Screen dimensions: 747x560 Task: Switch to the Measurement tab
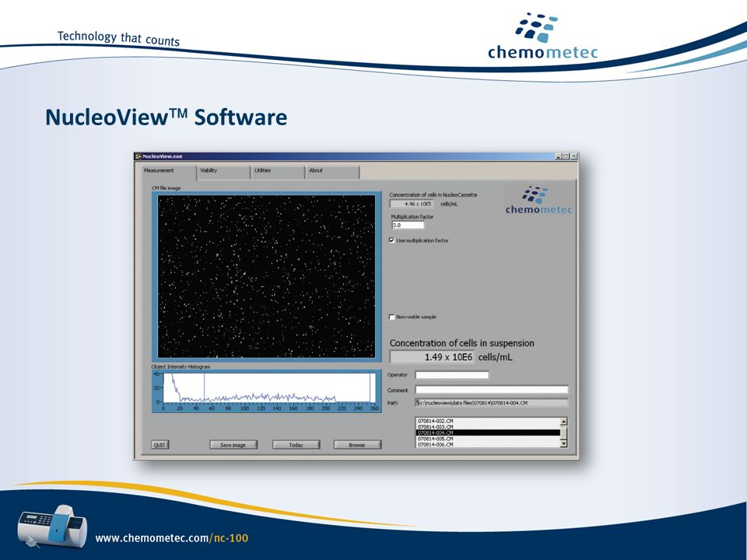(x=169, y=171)
